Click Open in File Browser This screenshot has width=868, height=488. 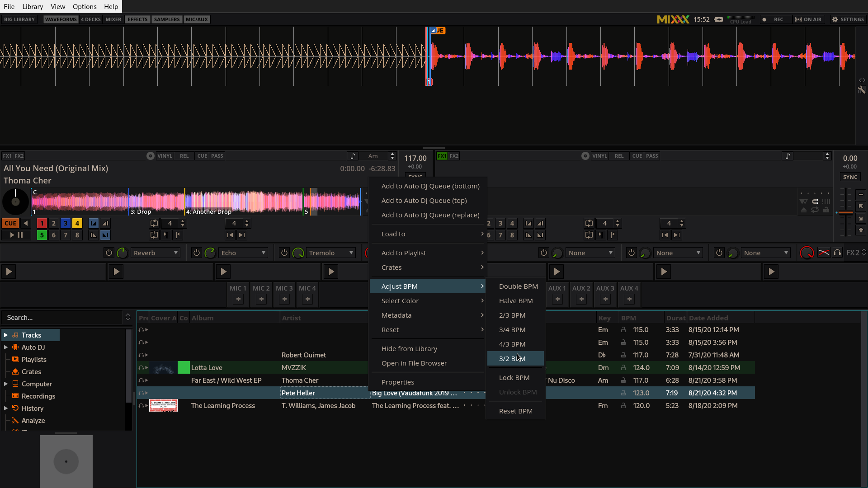pyautogui.click(x=428, y=363)
